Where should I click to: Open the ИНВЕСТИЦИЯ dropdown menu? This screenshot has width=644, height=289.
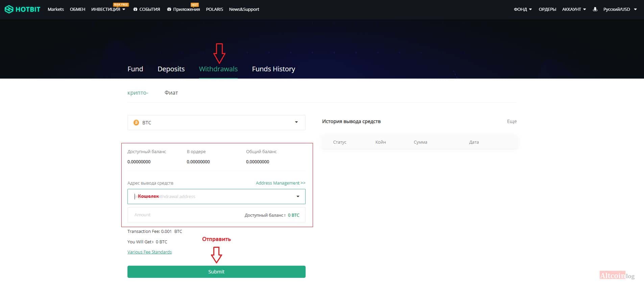point(108,9)
